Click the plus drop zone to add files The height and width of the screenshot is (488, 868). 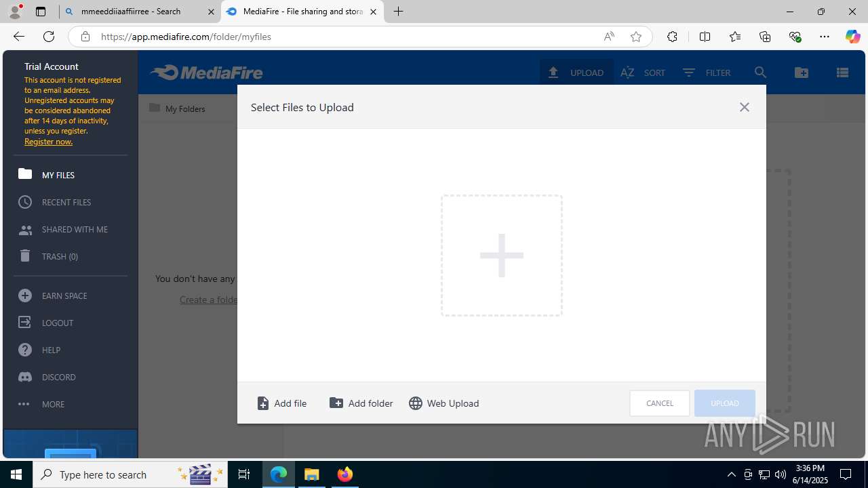point(502,256)
